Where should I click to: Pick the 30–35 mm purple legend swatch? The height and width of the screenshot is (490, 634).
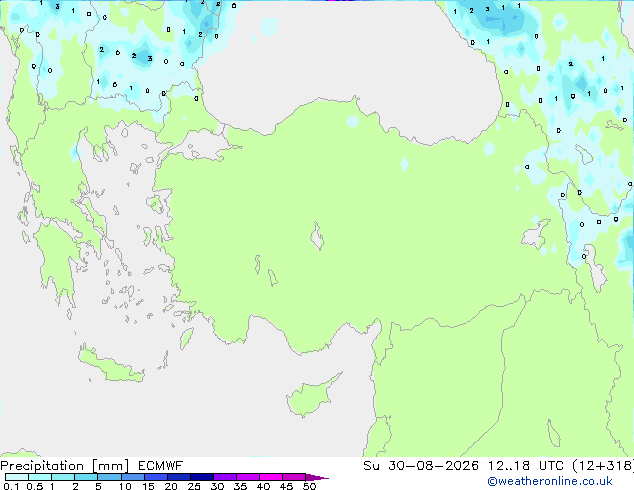tap(225, 477)
